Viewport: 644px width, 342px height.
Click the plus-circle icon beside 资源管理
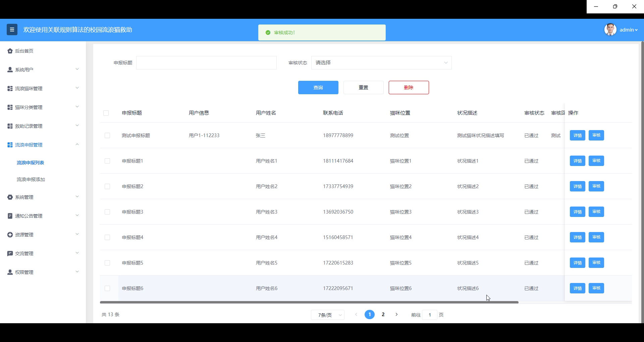coord(10,235)
